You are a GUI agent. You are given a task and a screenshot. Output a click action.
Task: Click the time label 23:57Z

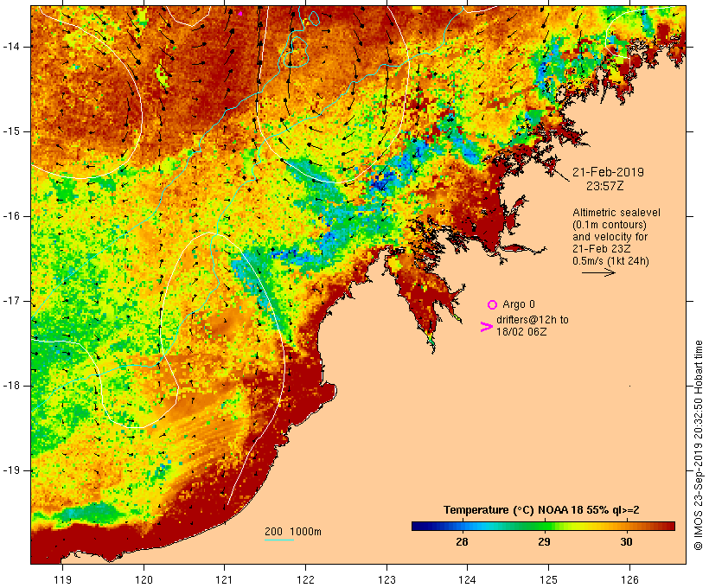point(604,186)
